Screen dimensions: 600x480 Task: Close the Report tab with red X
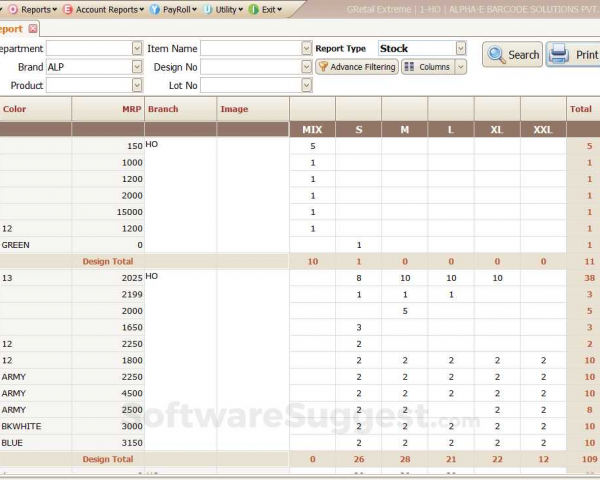point(33,29)
